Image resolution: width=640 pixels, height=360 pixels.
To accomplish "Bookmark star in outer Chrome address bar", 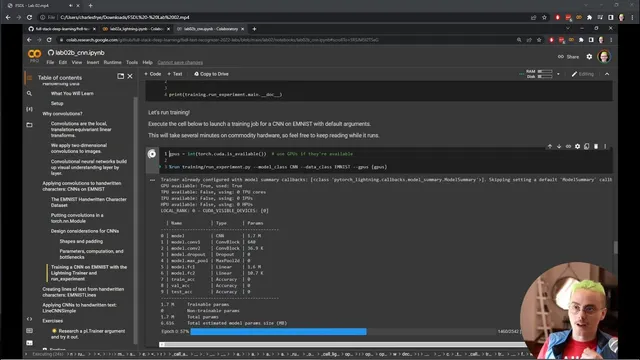I will (x=544, y=18).
